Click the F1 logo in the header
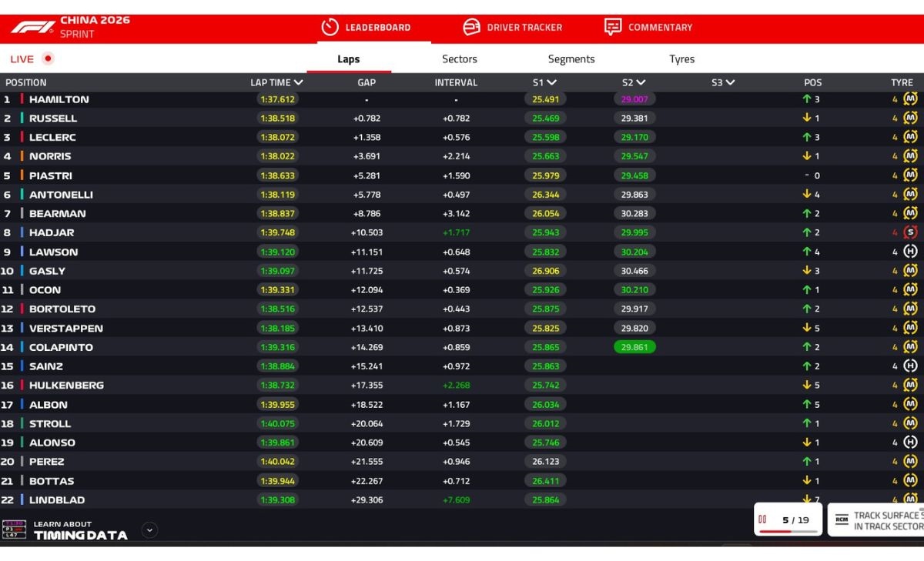The height and width of the screenshot is (561, 924). [32, 27]
